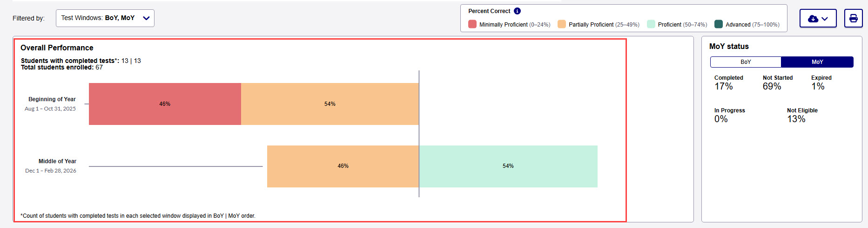868x228 pixels.
Task: Click the Partially Proficient orange legend swatch
Action: (x=562, y=24)
